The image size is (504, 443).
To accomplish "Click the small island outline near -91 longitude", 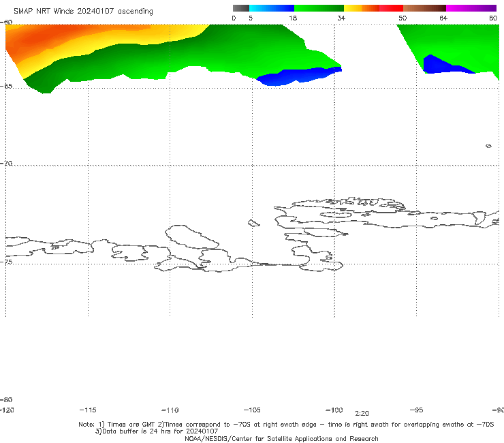I will [x=488, y=146].
